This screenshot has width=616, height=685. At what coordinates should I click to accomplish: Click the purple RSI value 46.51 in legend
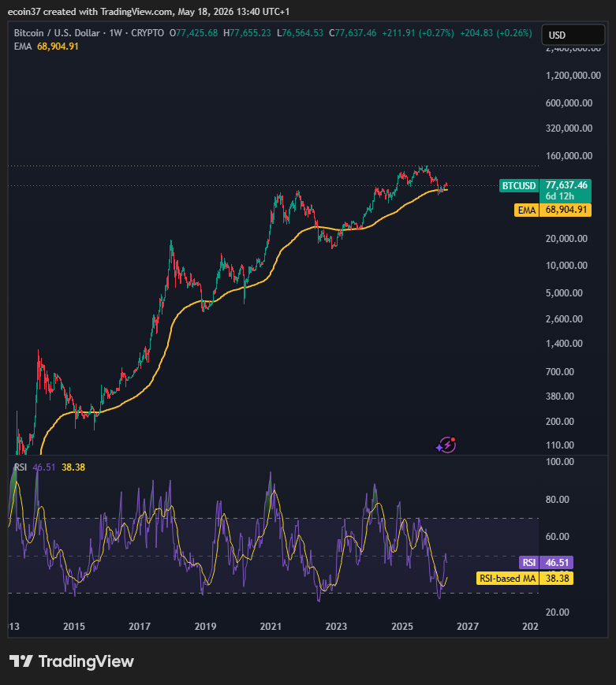pyautogui.click(x=44, y=467)
